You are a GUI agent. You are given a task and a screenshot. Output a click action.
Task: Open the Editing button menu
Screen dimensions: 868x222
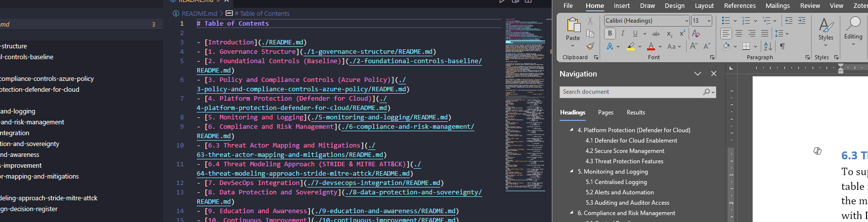[853, 32]
